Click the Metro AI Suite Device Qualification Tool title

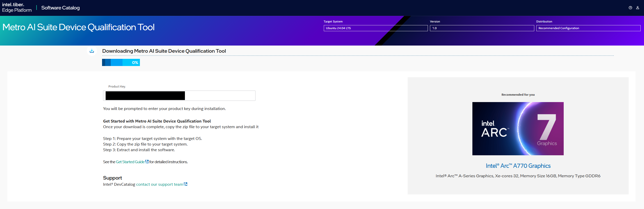(79, 27)
